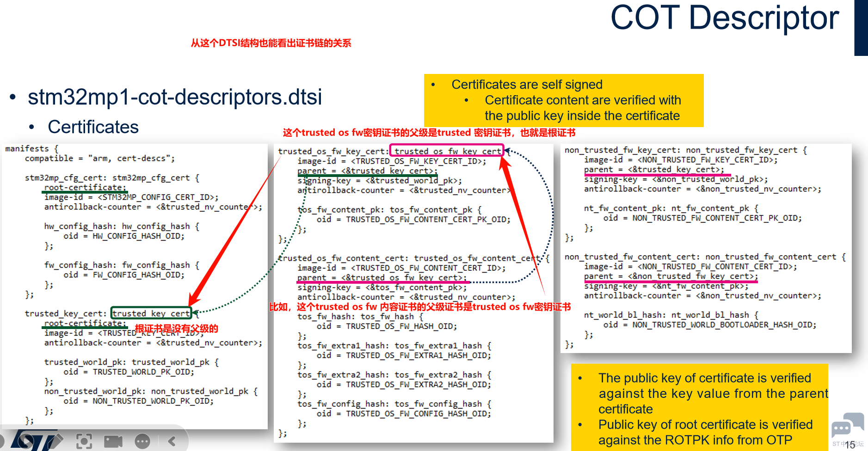Click "image-id = <NON_TRUSTED_FW_CONTENT_CERT_ID>;" line
Screen dimensions: 868x451
tap(690, 267)
